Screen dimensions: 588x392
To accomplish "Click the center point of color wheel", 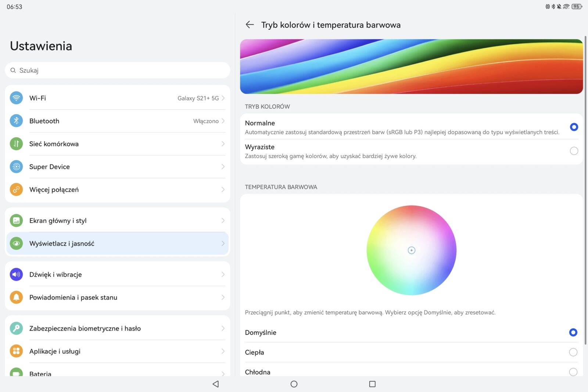I will coord(412,250).
